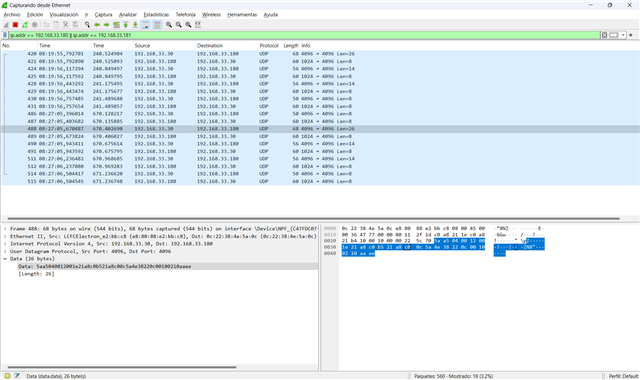This screenshot has width=640, height=380.
Task: Collapse the Data (26 bytes) node
Action: point(5,259)
